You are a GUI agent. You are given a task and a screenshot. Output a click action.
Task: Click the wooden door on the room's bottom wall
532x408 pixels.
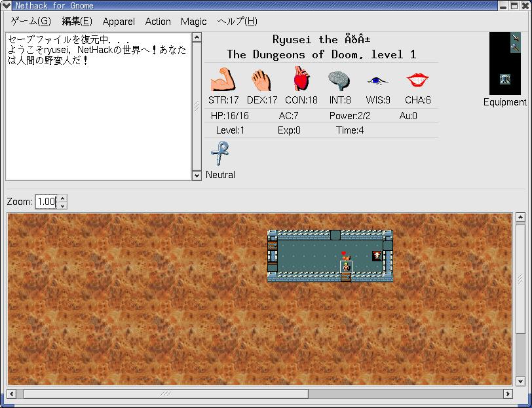(x=346, y=277)
